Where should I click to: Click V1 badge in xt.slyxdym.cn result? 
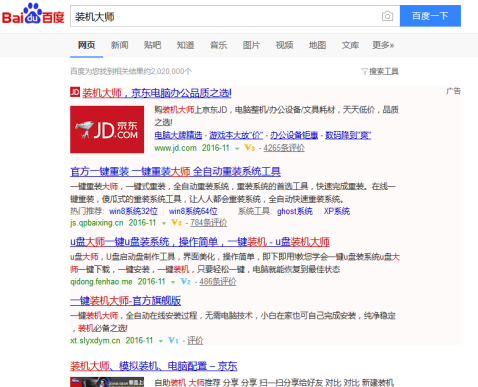[173, 340]
